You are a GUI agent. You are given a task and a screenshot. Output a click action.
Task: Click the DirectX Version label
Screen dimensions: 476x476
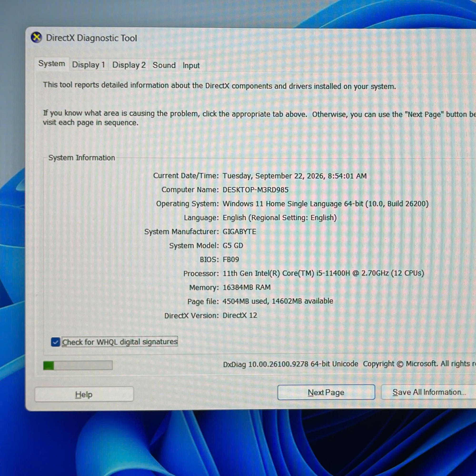tap(192, 316)
